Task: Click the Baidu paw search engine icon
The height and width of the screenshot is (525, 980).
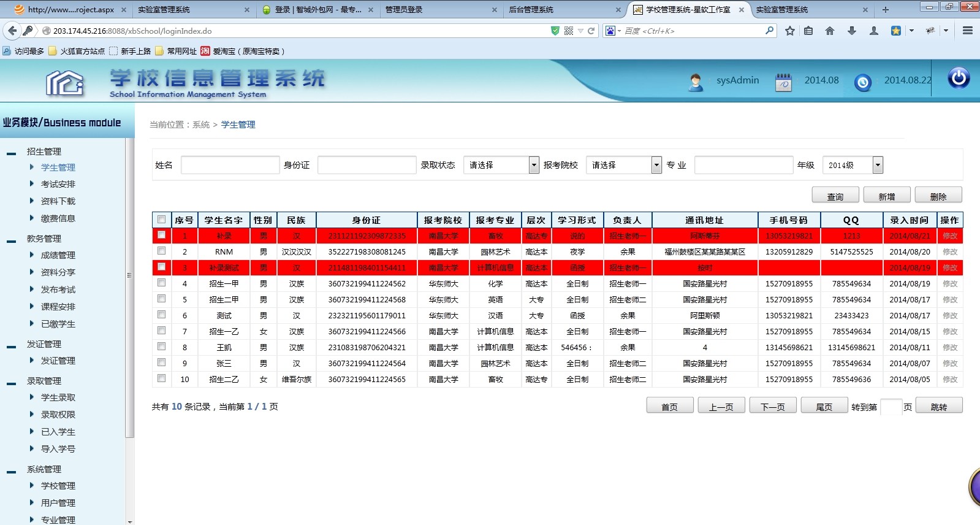Action: [x=610, y=31]
